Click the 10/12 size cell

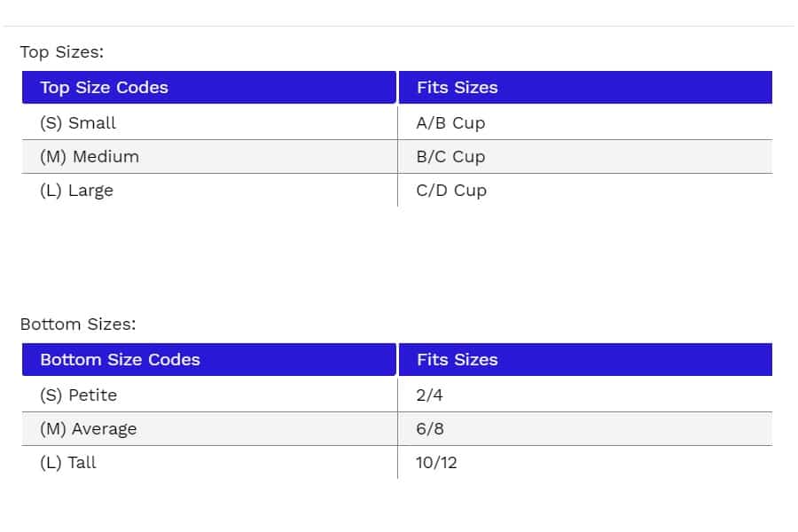(436, 463)
